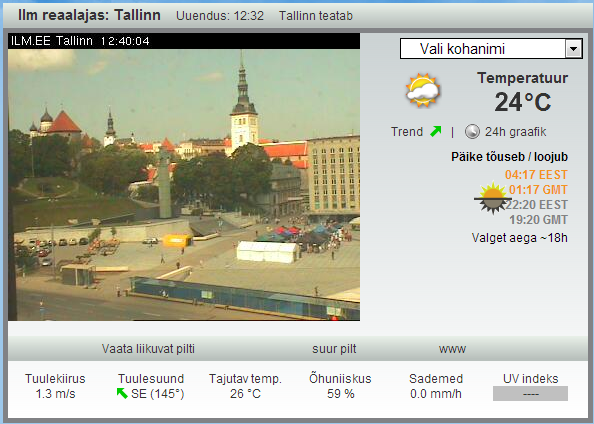This screenshot has width=594, height=424.
Task: Click the grey UV indeks bar
Action: [x=530, y=393]
